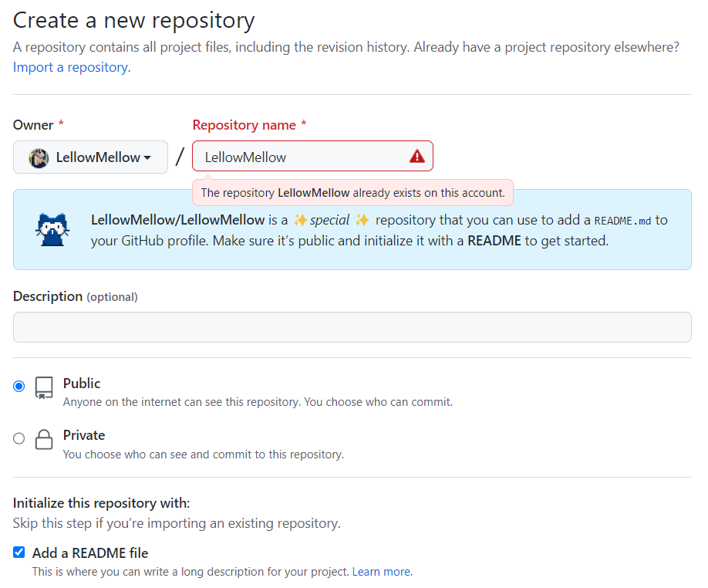Click the owner avatar picture
Image resolution: width=708 pixels, height=588 pixels.
(39, 158)
